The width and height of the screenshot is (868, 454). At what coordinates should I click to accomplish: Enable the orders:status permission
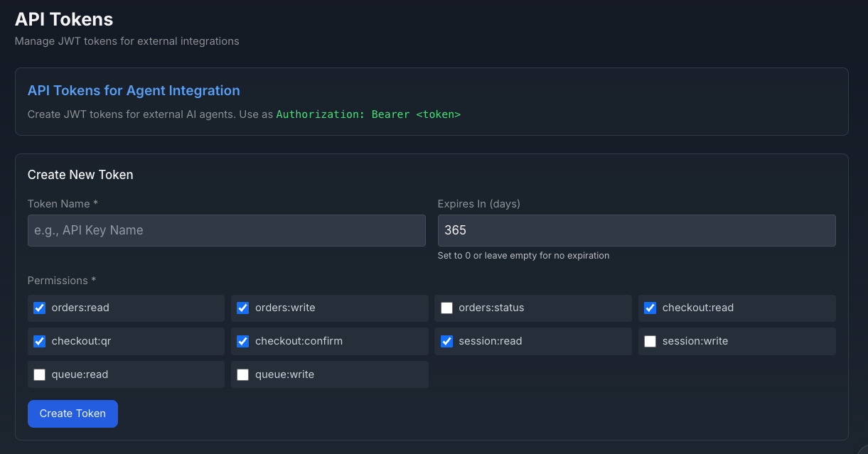(x=446, y=308)
